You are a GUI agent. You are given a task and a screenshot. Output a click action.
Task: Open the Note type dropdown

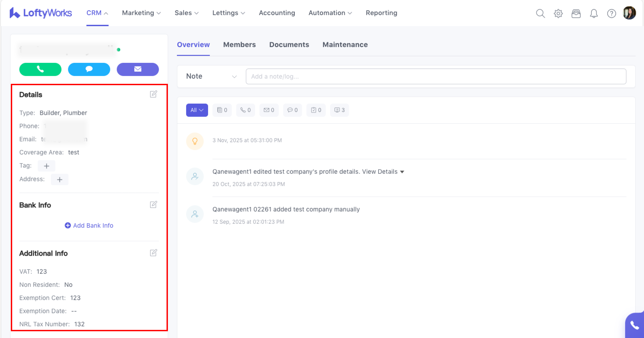tap(211, 76)
